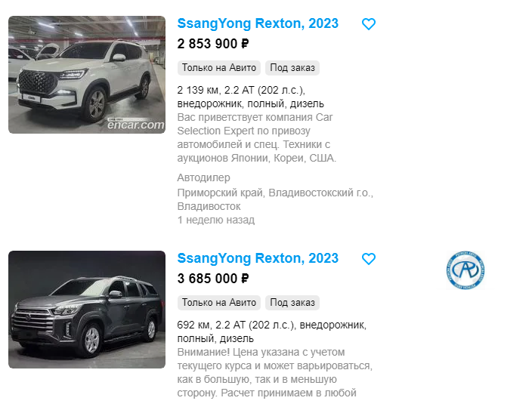Select second listing's Только на Авито badge
The height and width of the screenshot is (407, 532).
click(x=219, y=303)
